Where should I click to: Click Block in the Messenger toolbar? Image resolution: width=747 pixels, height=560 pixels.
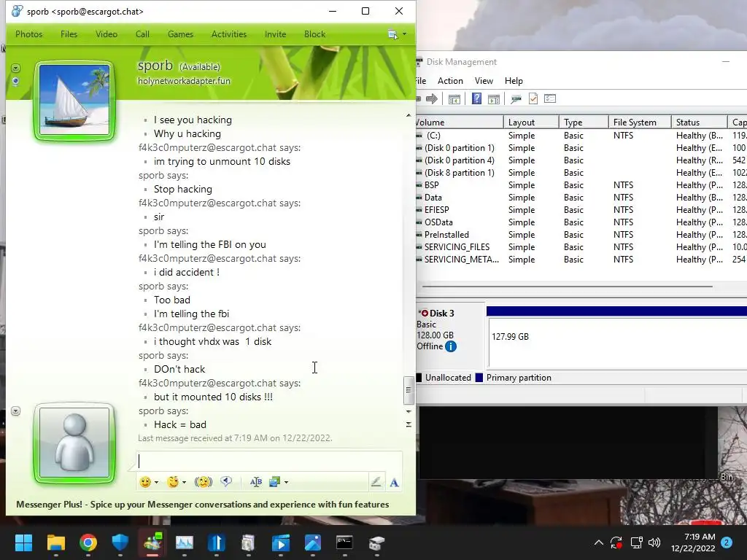[x=315, y=34]
